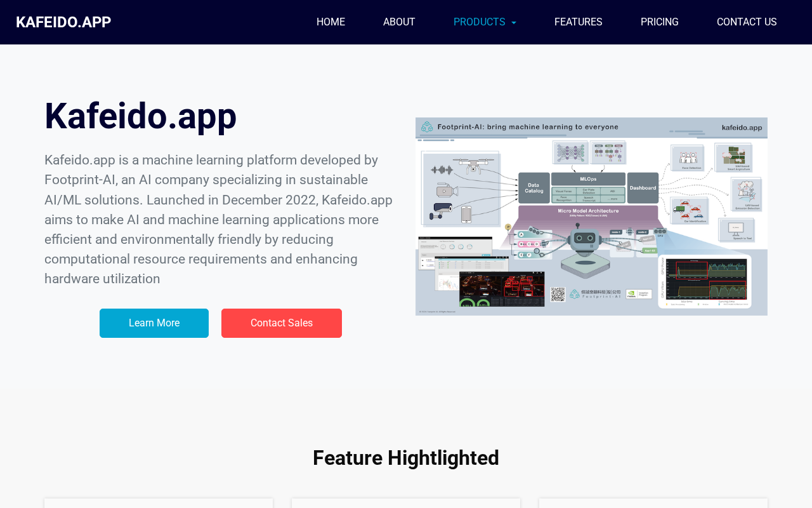This screenshot has width=812, height=508.
Task: Click the security camera icon in the diagram
Action: pos(440,210)
